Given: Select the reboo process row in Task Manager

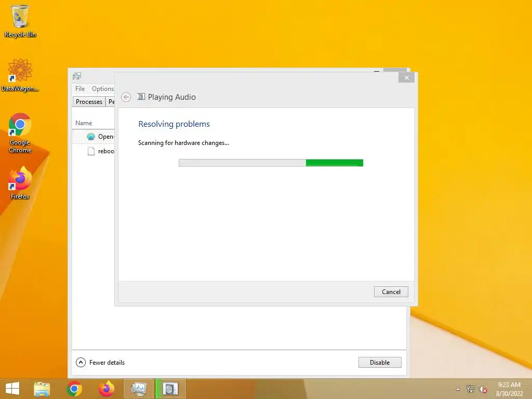Looking at the screenshot, I should pos(94,151).
